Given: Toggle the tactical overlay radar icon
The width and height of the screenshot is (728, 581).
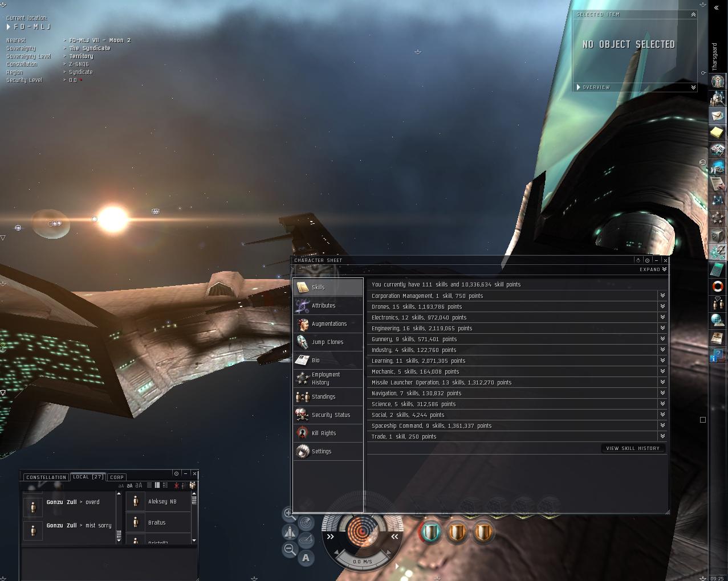Looking at the screenshot, I should click(306, 522).
